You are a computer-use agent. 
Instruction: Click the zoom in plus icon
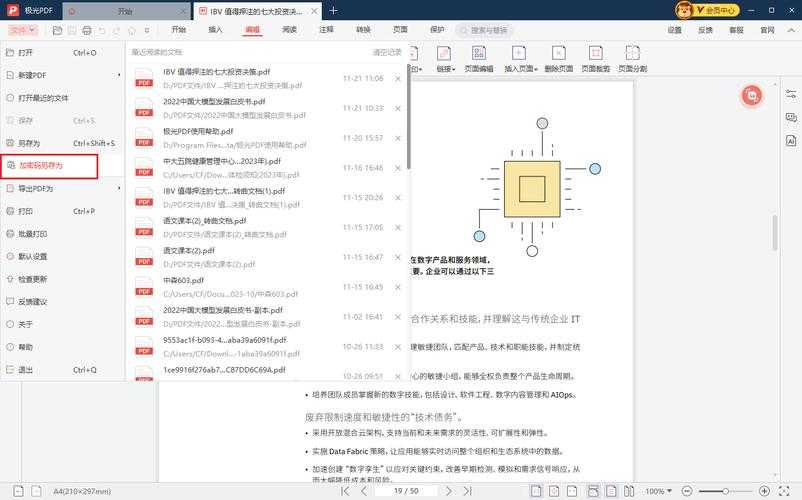(x=764, y=491)
